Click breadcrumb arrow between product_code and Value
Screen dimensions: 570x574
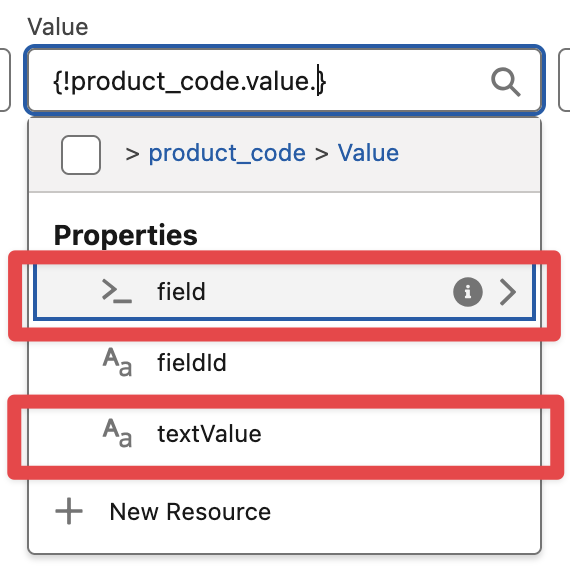click(321, 154)
